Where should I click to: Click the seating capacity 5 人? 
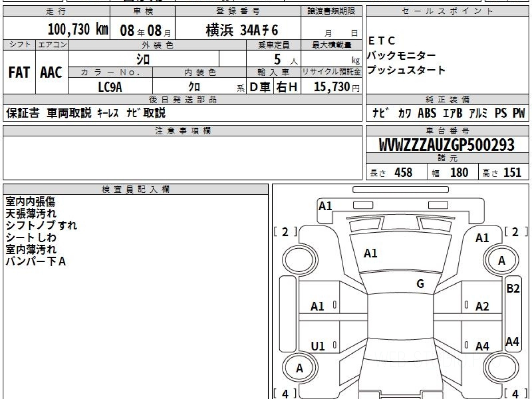tap(285, 59)
